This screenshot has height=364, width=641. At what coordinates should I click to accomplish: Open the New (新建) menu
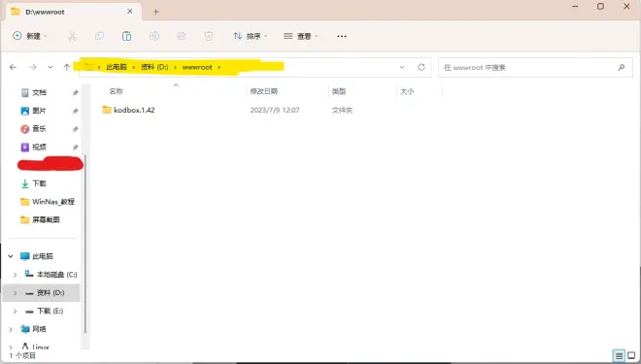pyautogui.click(x=29, y=36)
